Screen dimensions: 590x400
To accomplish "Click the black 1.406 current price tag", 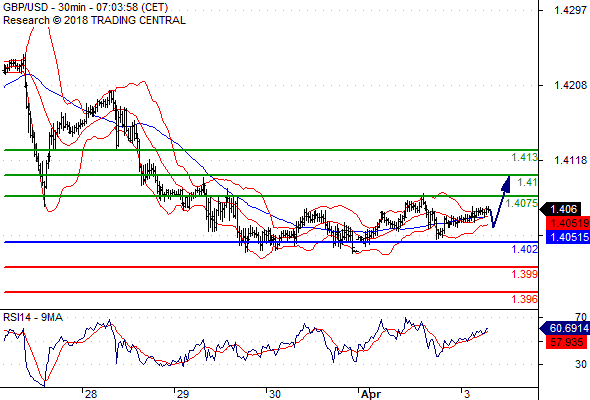I will 560,209.
